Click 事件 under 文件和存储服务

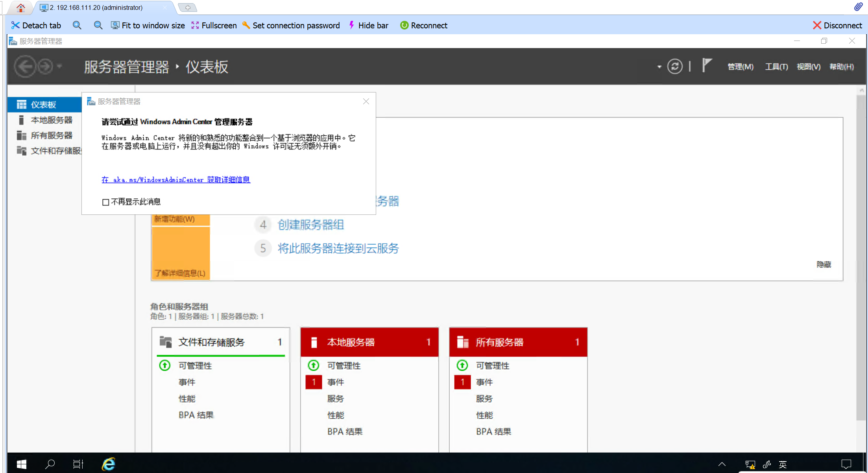click(187, 382)
